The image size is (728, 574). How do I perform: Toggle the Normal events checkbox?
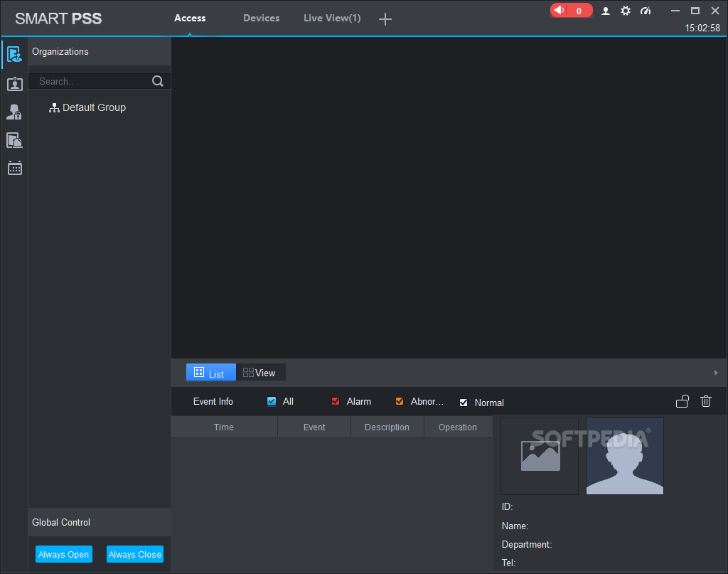click(464, 403)
